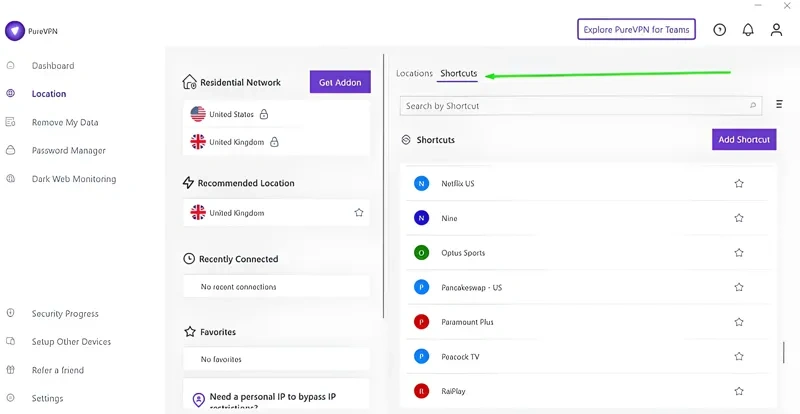Viewport: 800px width, 414px height.
Task: Select the Peacock TV shortcut name
Action: point(460,357)
